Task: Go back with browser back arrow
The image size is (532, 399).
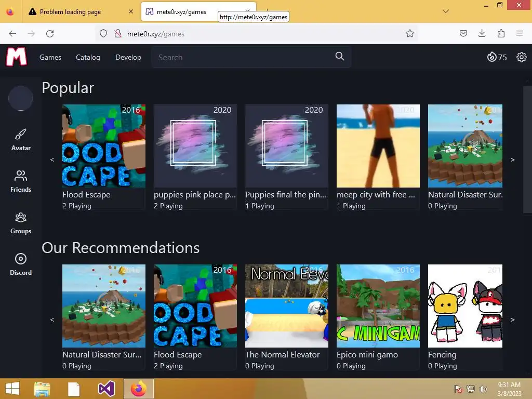Action: 12,34
